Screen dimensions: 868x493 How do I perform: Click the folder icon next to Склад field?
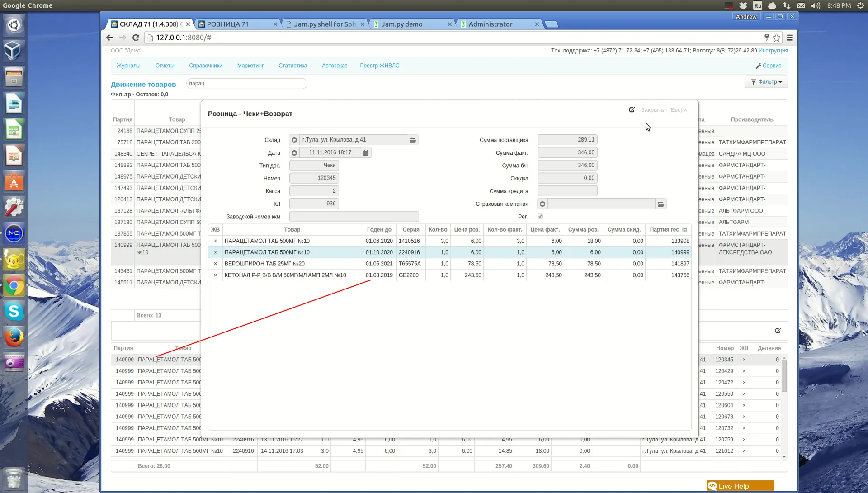pos(412,140)
